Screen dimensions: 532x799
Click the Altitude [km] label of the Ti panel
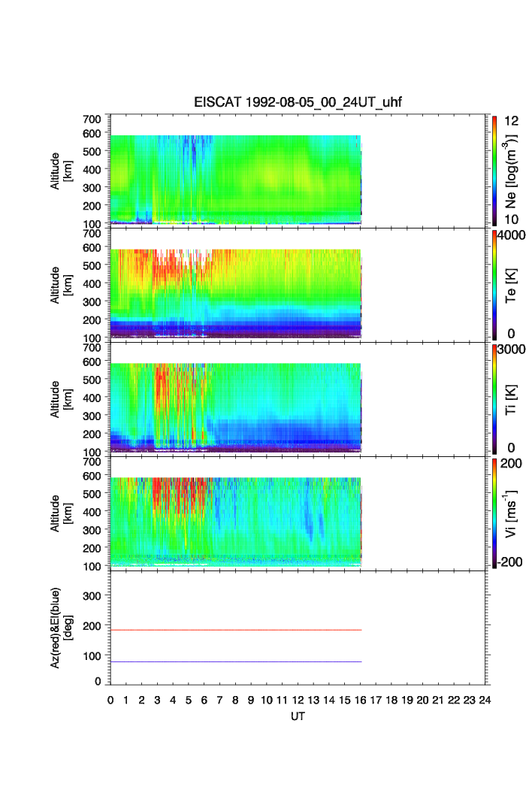coord(61,400)
